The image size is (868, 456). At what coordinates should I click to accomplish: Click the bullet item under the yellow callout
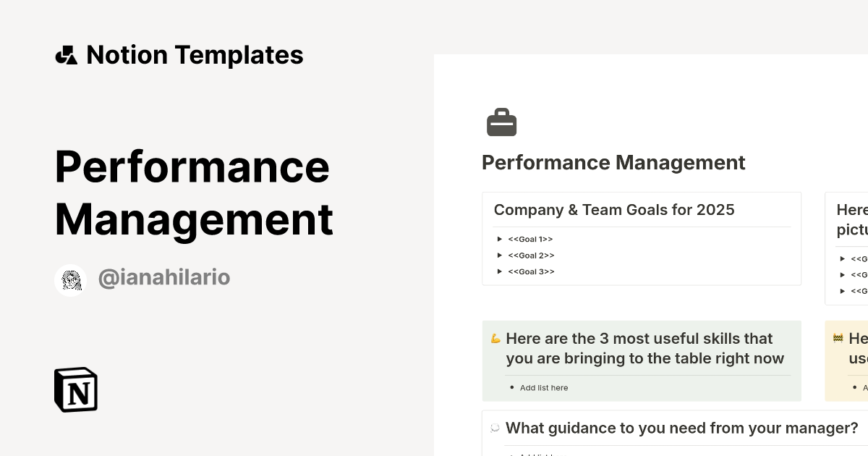(x=857, y=387)
